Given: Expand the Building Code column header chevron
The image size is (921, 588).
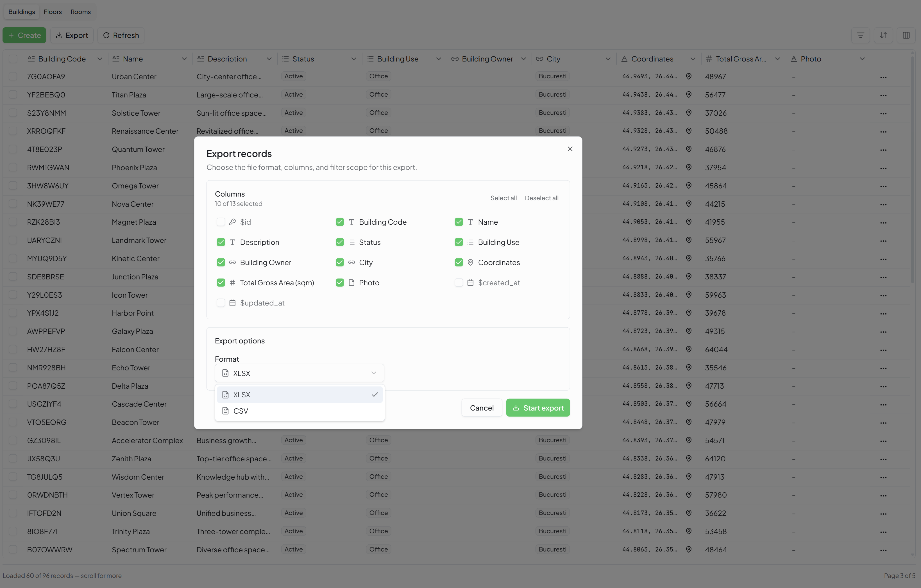Looking at the screenshot, I should click(100, 59).
